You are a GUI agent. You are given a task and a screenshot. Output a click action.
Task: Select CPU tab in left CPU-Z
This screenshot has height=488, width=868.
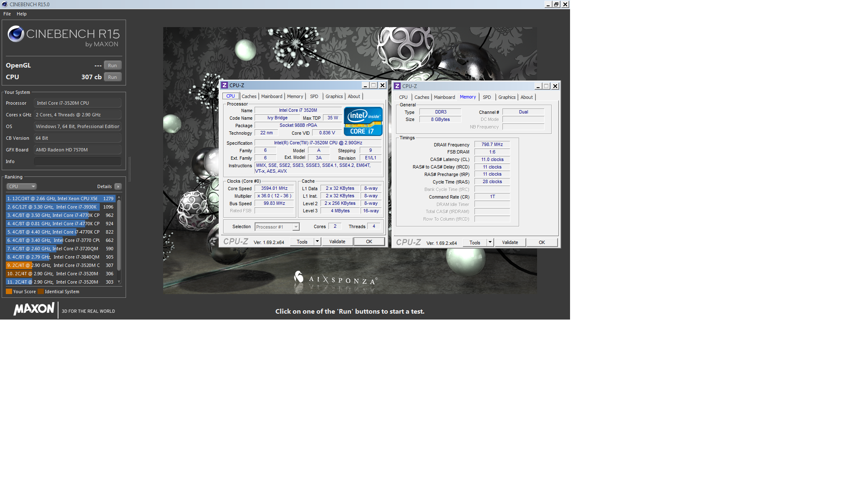[x=230, y=96]
